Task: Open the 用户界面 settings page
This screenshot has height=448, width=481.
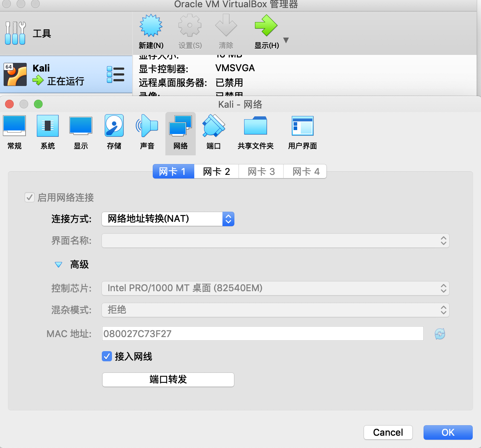Action: point(302,132)
